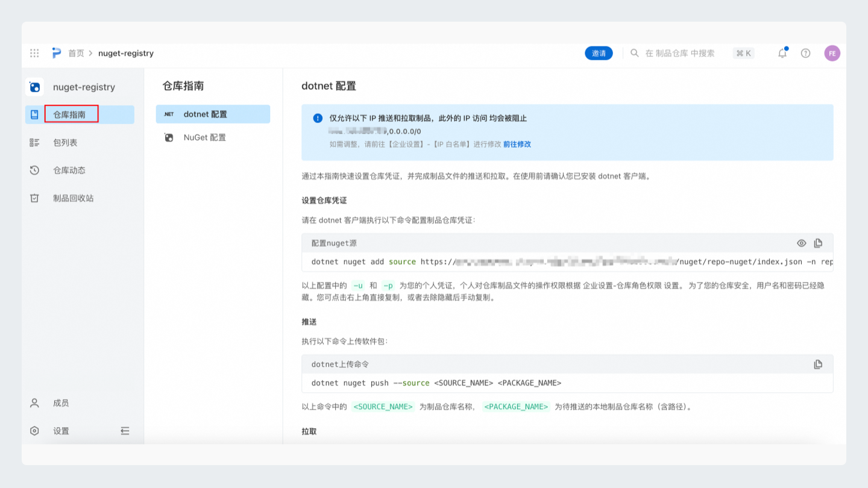Click the dotnet nuget push command text
The image size is (868, 488).
tap(436, 383)
